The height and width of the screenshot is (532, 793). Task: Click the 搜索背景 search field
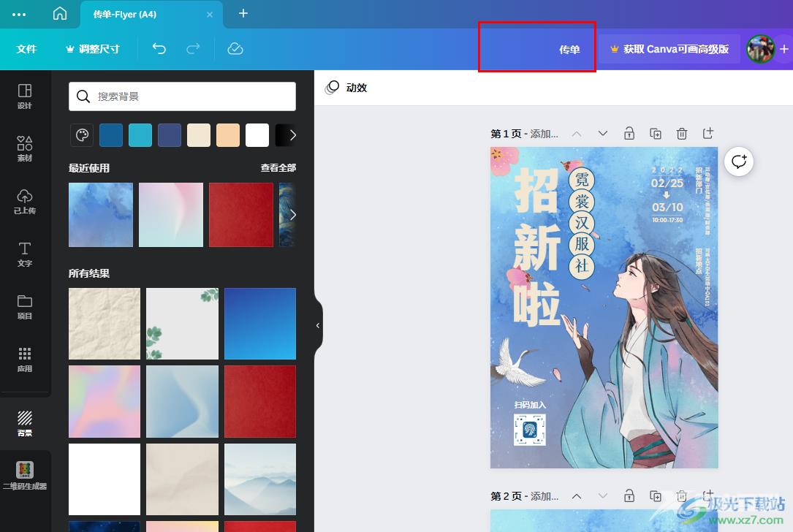point(182,96)
